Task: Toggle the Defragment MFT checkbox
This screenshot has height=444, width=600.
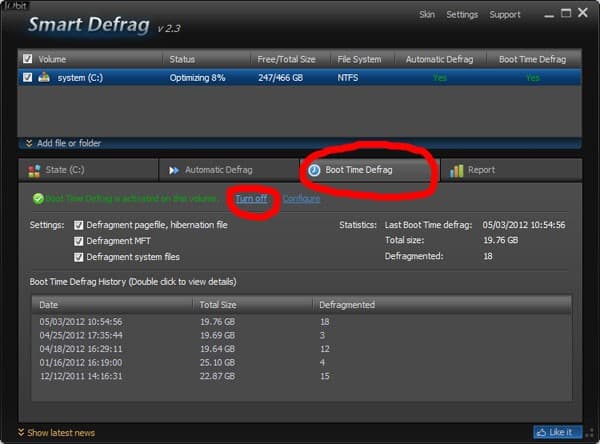Action: click(78, 241)
